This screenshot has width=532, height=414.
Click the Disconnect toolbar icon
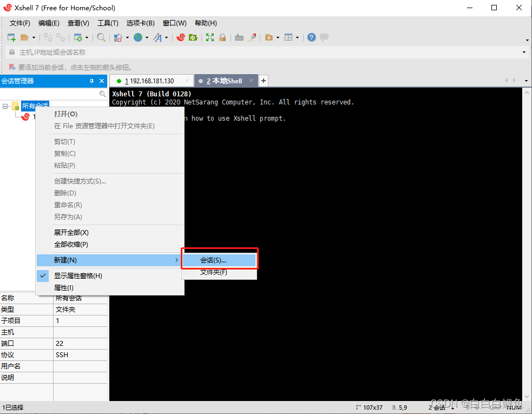(48, 37)
